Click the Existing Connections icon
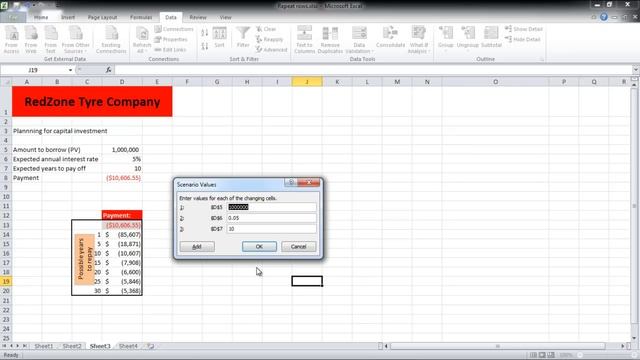 (111, 39)
